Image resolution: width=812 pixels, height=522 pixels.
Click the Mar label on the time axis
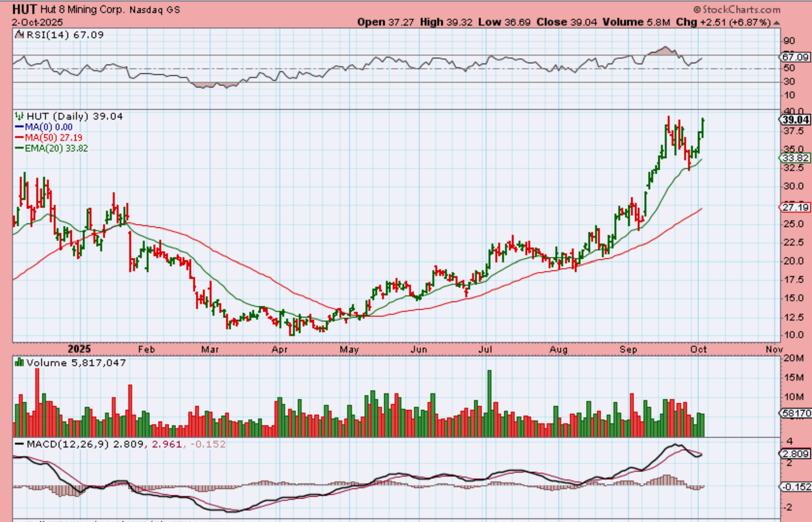click(x=210, y=349)
